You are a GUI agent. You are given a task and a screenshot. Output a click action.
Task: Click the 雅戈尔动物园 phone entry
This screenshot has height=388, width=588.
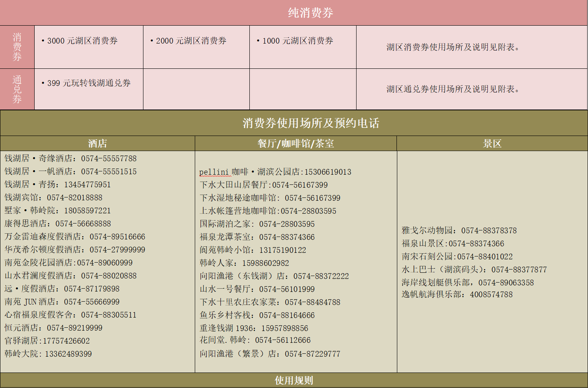coord(459,230)
